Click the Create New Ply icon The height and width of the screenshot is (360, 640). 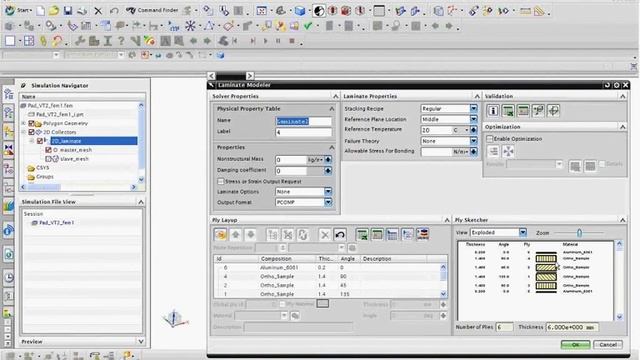221,235
